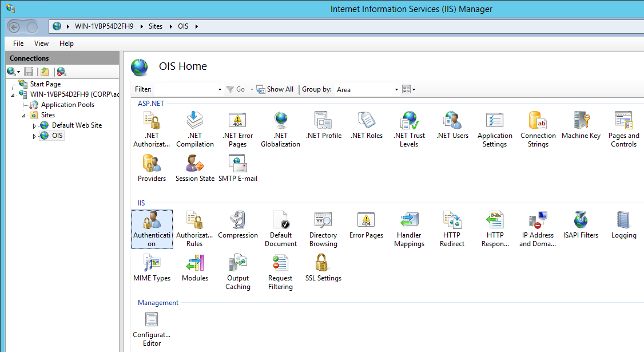This screenshot has height=352, width=644.
Task: Open Connection Strings feature
Action: pyautogui.click(x=538, y=129)
